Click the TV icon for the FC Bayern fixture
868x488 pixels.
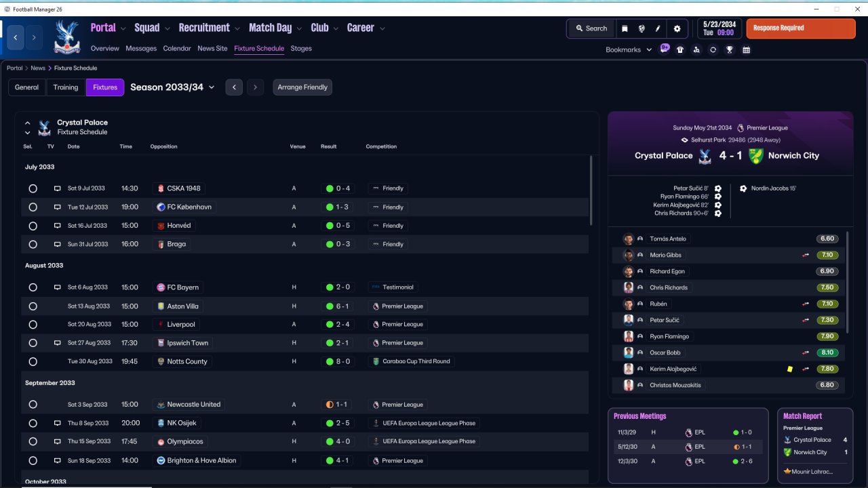click(58, 287)
